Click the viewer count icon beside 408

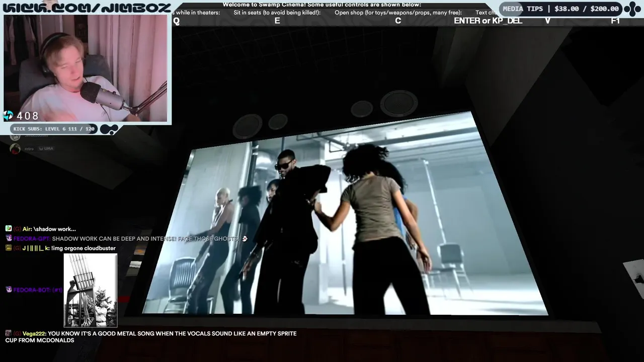8,116
